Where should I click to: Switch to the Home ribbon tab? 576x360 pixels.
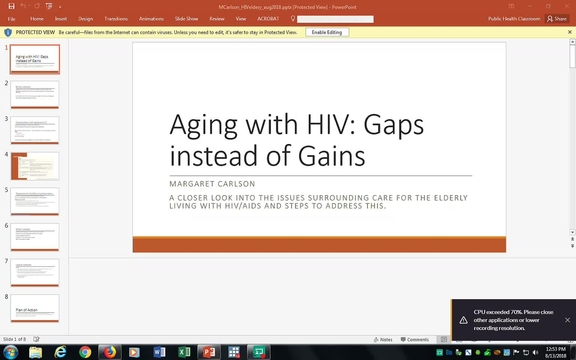click(x=37, y=19)
